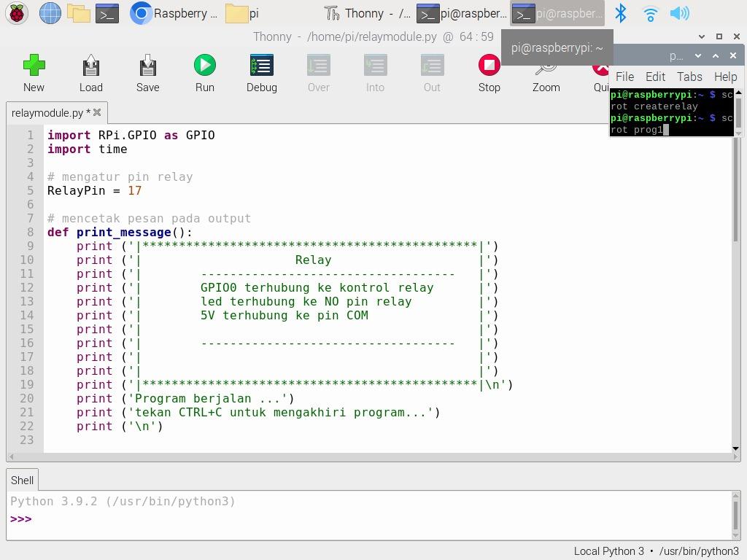Open the terminal File menu
Viewport: 747px width, 560px height.
tap(624, 77)
